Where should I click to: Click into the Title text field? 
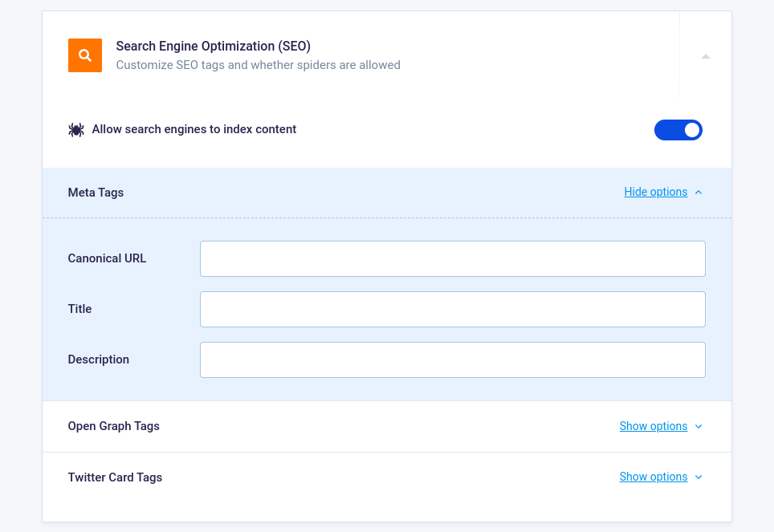(453, 310)
